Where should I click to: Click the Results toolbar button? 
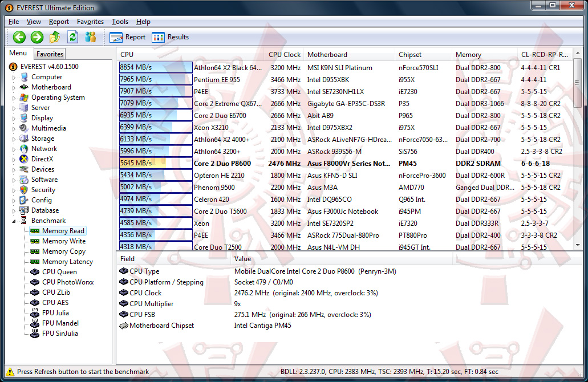click(x=171, y=37)
